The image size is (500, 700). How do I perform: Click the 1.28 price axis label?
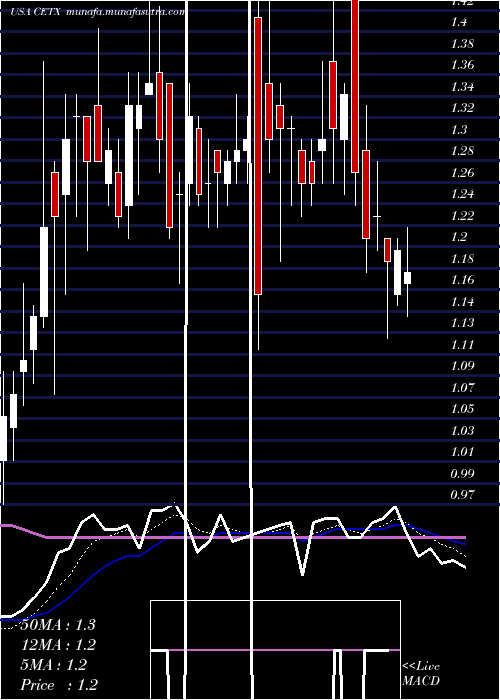click(x=462, y=151)
